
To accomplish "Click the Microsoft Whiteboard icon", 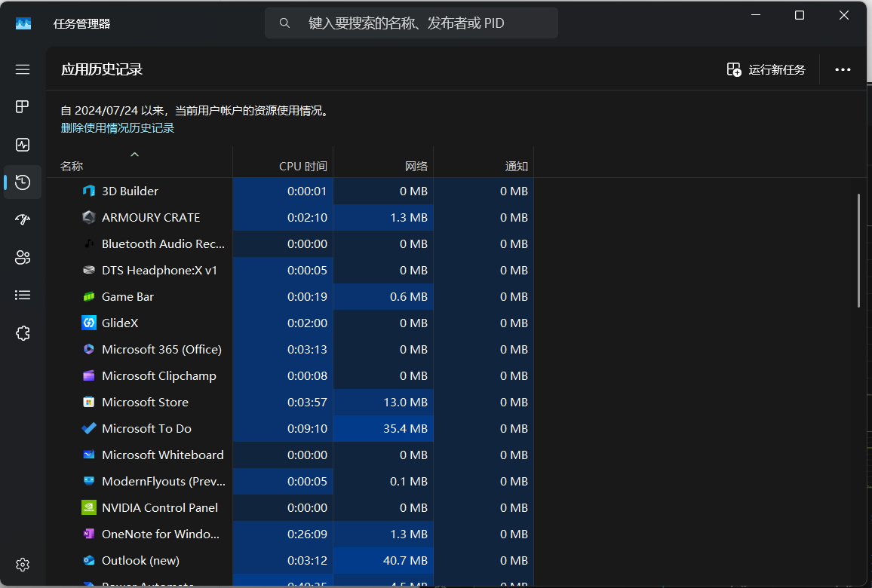I will [89, 455].
